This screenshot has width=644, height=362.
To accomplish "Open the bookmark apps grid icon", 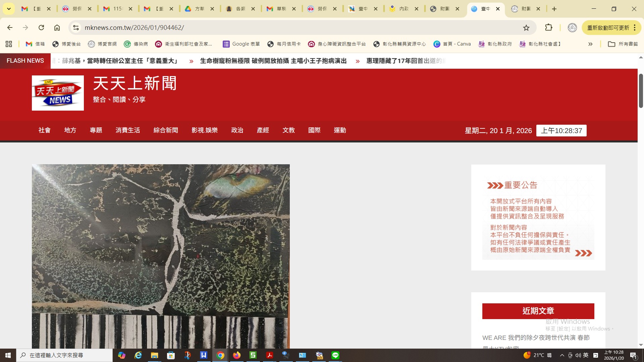I will tap(9, 44).
